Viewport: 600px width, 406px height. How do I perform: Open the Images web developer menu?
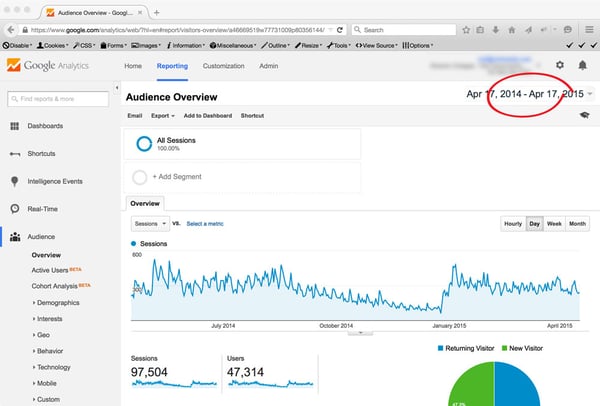[x=146, y=46]
